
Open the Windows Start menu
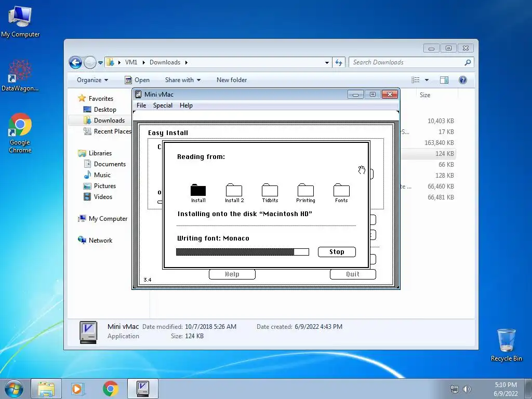coord(14,389)
